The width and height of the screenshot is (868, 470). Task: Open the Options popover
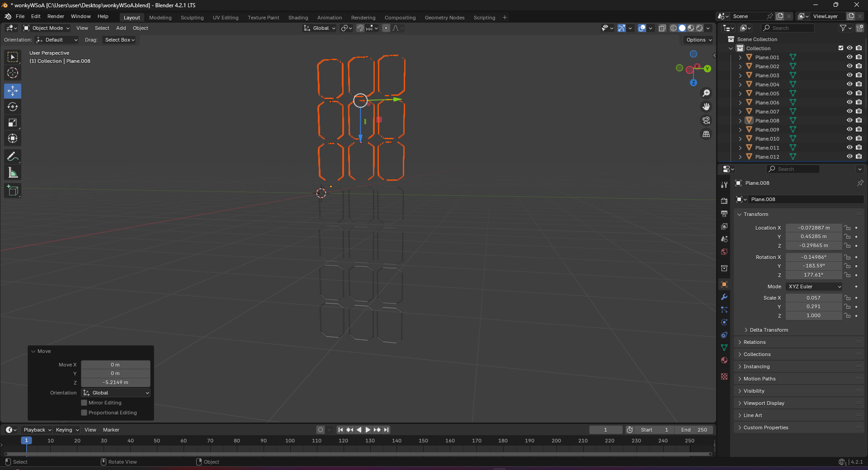(698, 40)
